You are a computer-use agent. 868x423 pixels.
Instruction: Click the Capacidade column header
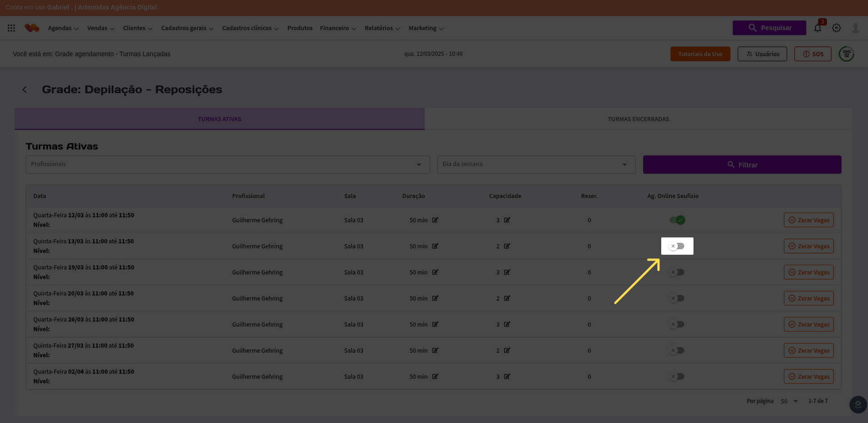click(x=505, y=196)
